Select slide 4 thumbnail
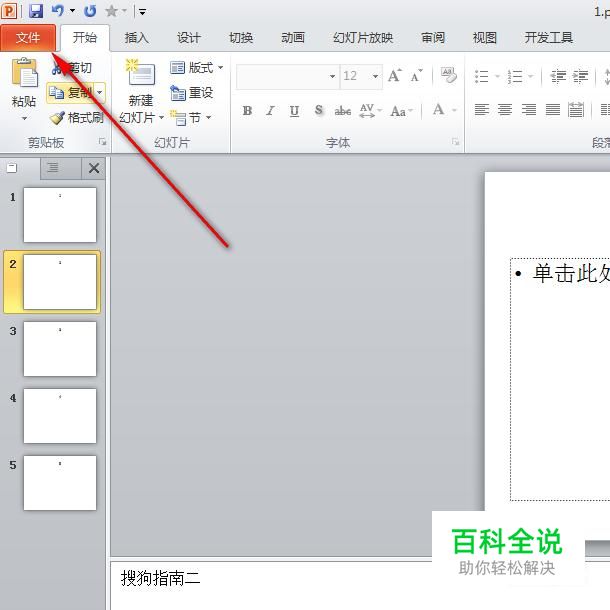The width and height of the screenshot is (610, 610). [60, 416]
